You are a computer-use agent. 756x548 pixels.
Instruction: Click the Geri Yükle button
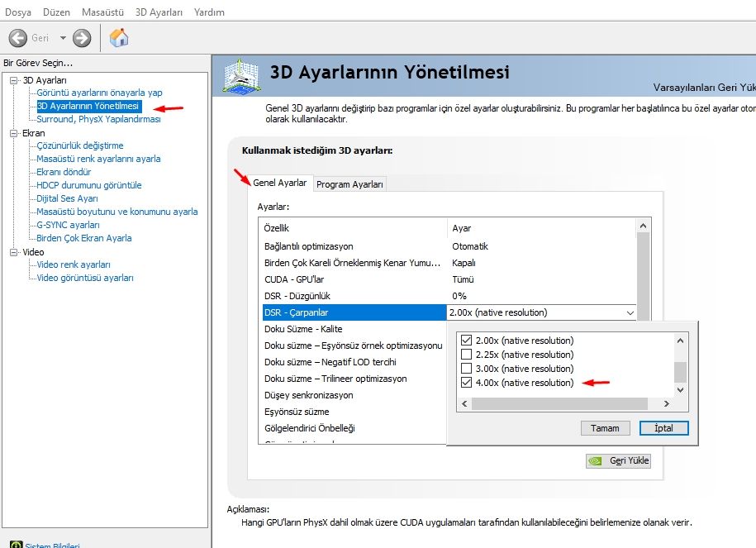coord(618,460)
